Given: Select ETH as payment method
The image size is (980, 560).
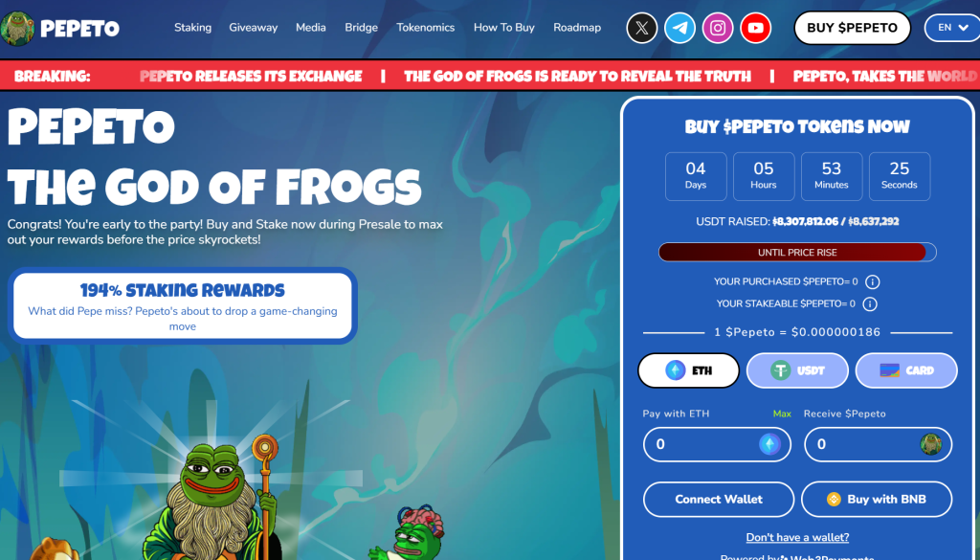Looking at the screenshot, I should (x=689, y=370).
